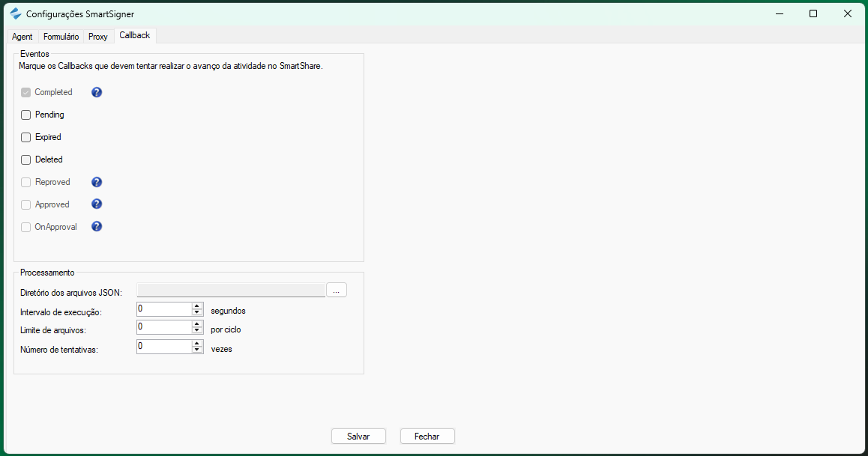Go to the Proxy tab
This screenshot has width=868, height=456.
pyautogui.click(x=98, y=37)
